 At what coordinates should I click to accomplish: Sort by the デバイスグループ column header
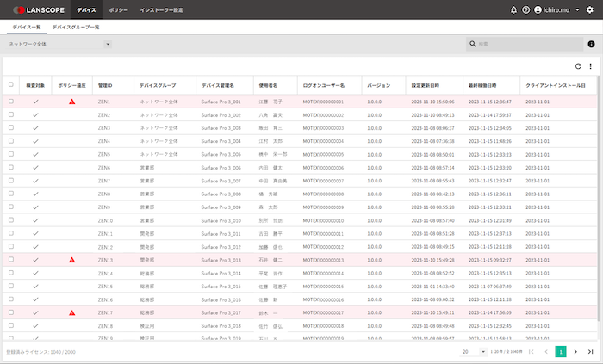158,86
